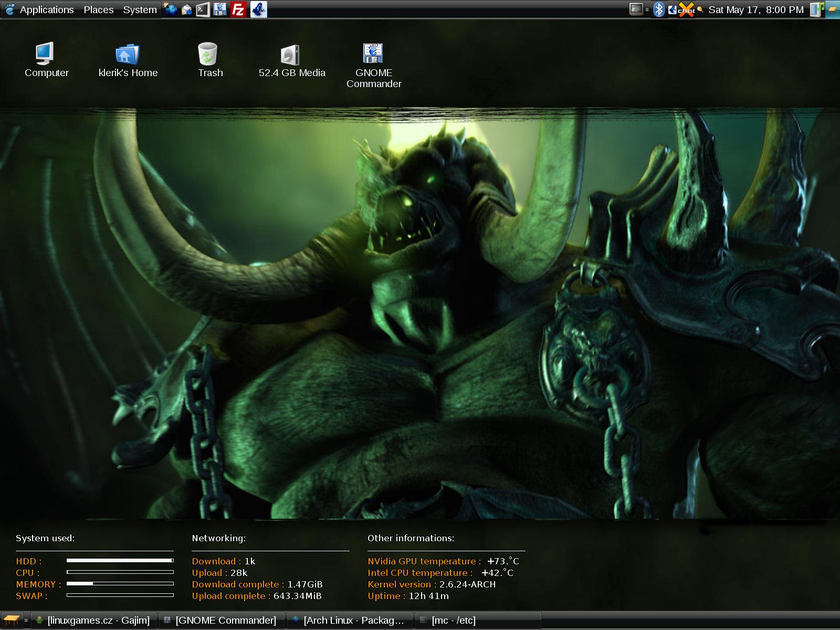Launch the blue frog application in the top panel

tap(258, 9)
